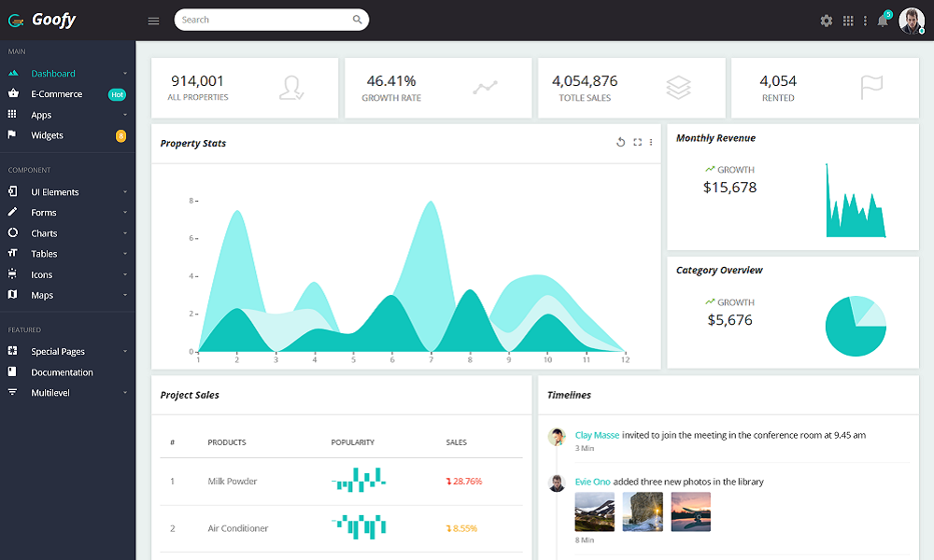The width and height of the screenshot is (934, 560).
Task: Open E-Commerce in sidebar
Action: tap(56, 94)
